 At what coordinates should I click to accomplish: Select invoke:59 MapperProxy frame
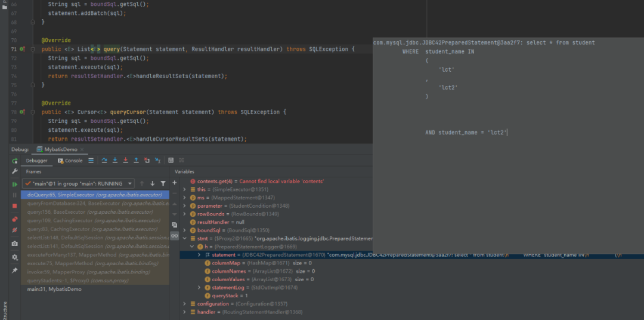(95, 272)
